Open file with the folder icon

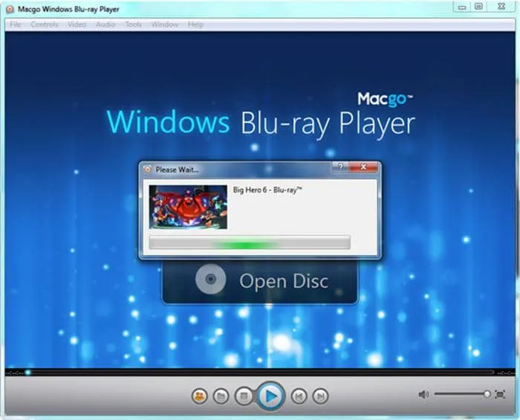[221, 396]
